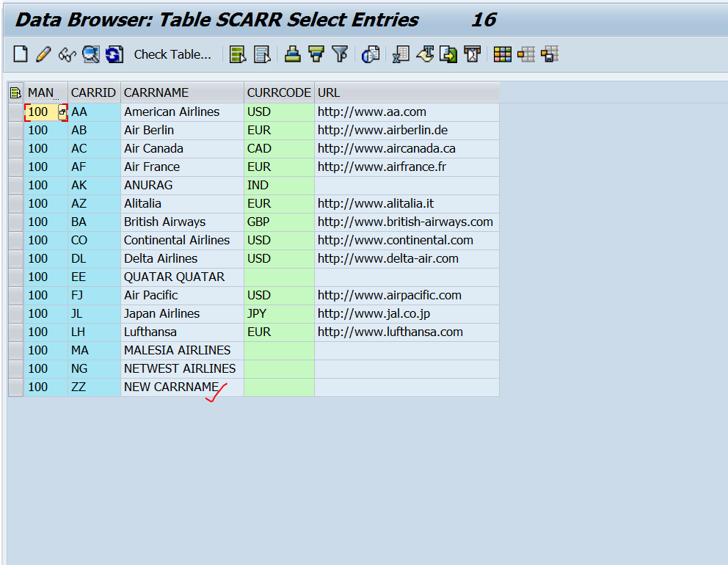Click the http://www.lufthansa.com URL cell

point(407,332)
